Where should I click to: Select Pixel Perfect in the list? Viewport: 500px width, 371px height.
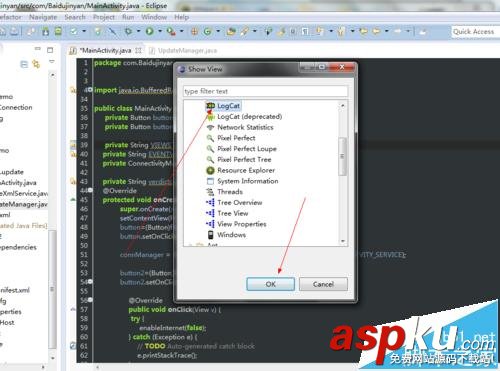click(236, 138)
